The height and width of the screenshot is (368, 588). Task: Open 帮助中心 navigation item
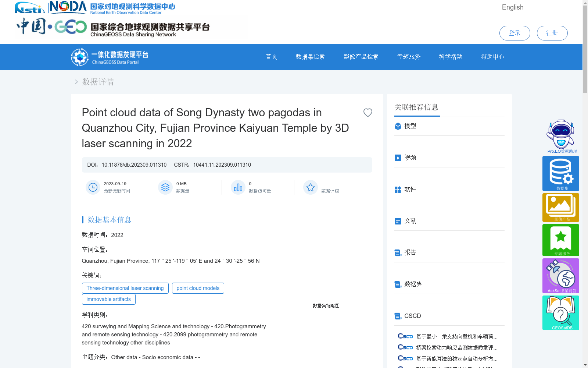click(493, 57)
